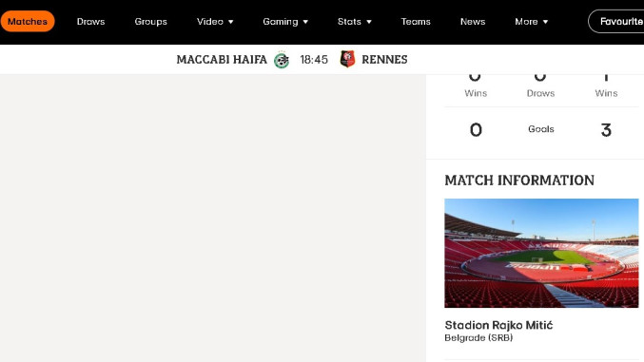This screenshot has width=644, height=362.
Task: Open the stadium photo thumbnail
Action: (x=541, y=254)
